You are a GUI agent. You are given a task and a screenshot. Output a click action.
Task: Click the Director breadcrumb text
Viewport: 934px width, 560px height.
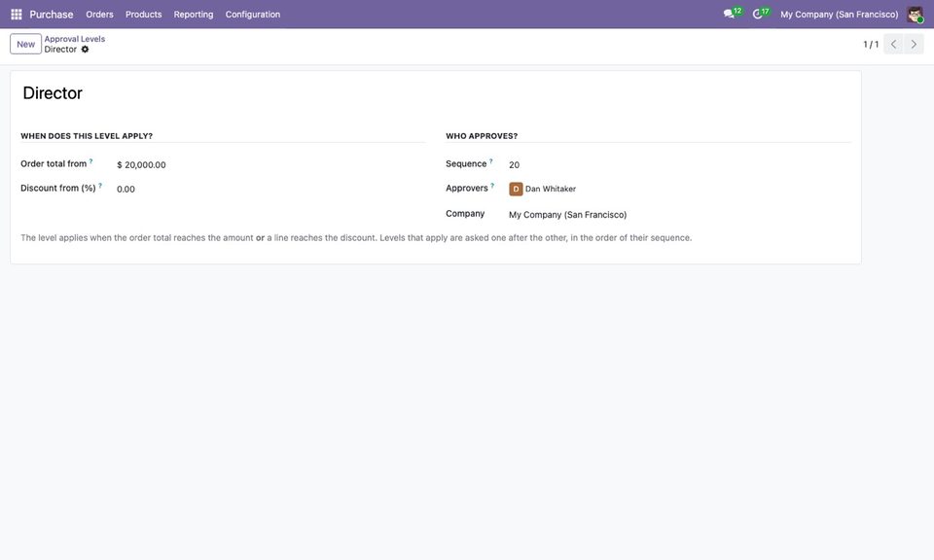[60, 50]
